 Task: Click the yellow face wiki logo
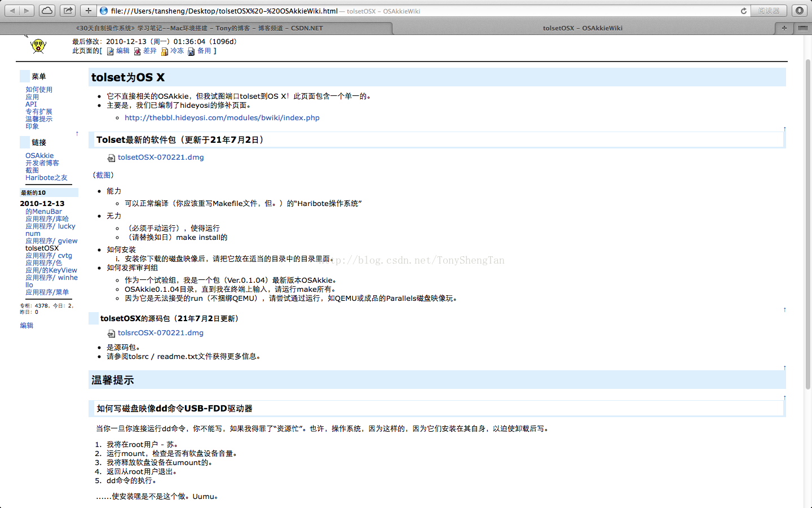pos(38,46)
